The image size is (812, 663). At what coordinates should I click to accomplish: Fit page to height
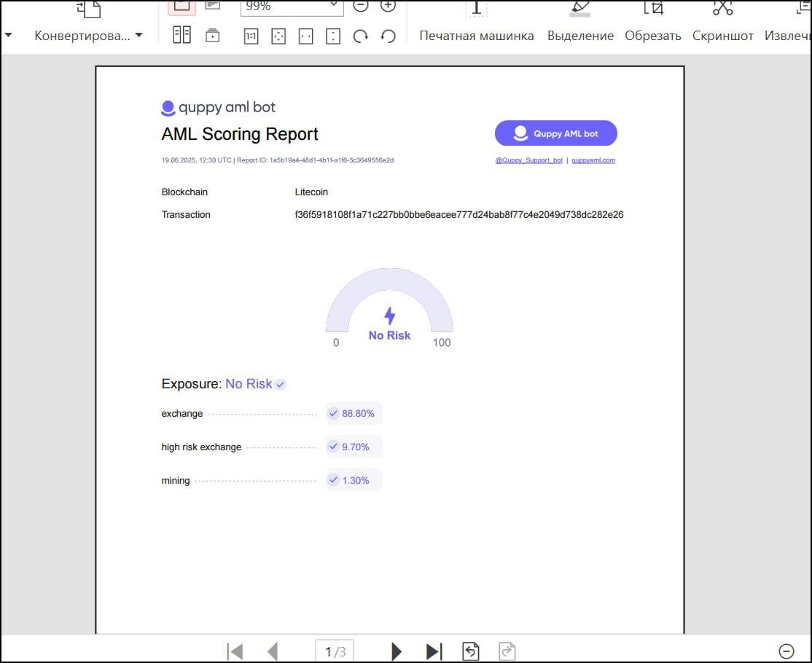click(x=333, y=36)
